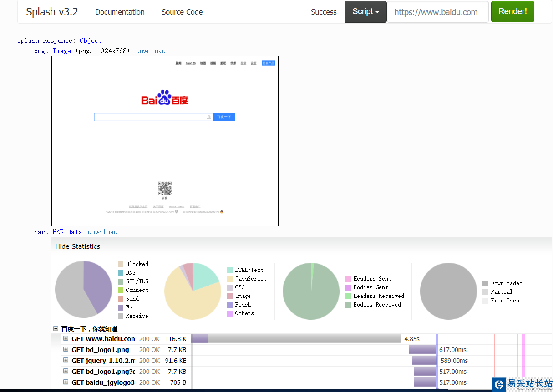Click the CSS legend color swatch
Viewport: 553px width, 392px height.
pyautogui.click(x=230, y=287)
